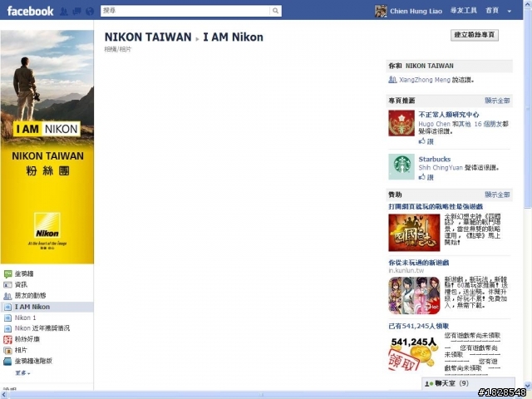Open messages icon in header
Image resolution: width=532 pixels, height=399 pixels.
[x=77, y=12]
